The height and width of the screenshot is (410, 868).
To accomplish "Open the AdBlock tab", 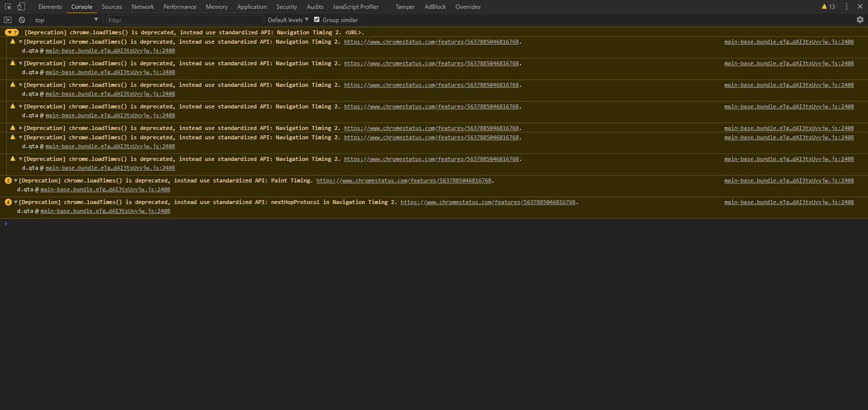I will pos(435,7).
